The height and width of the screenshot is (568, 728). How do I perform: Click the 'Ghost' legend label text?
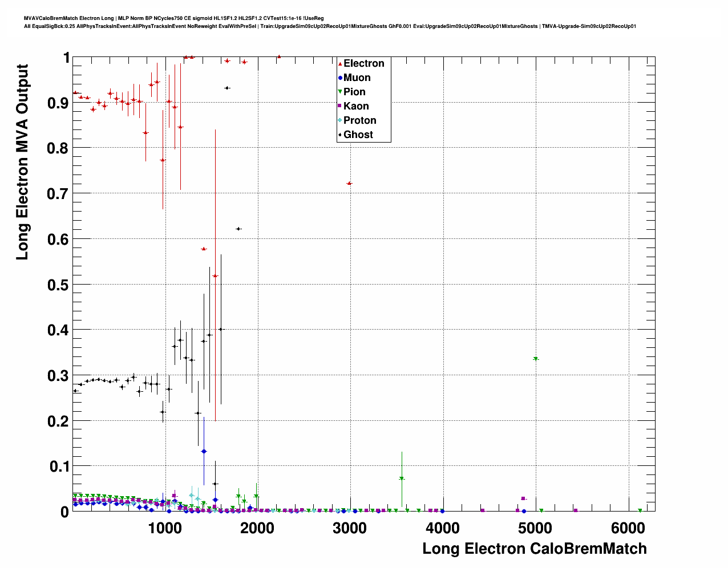pos(358,135)
